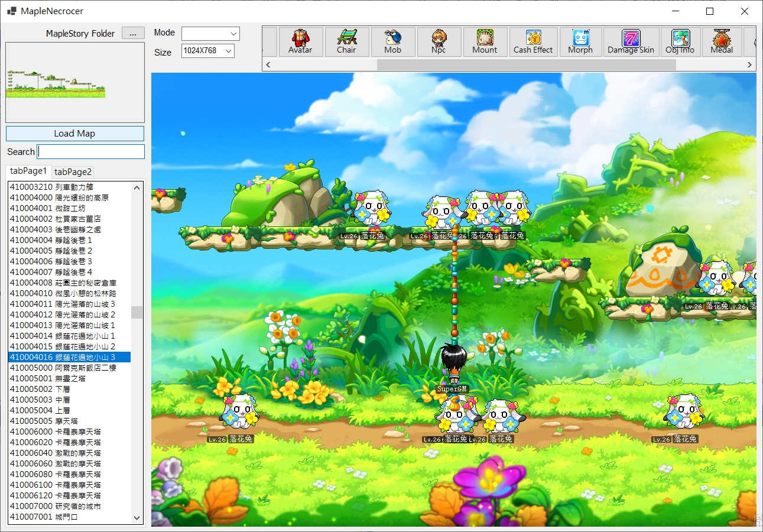
Task: Click the MapleStory Folder browse button
Action: 133,33
